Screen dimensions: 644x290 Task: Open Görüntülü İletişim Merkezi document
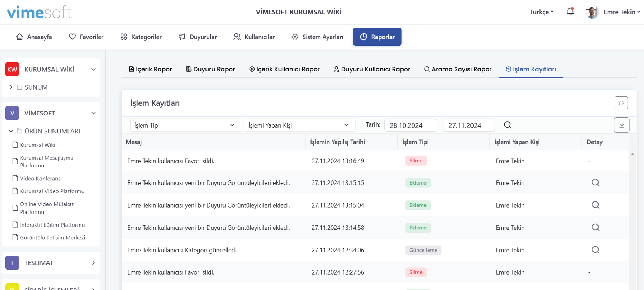pos(49,237)
